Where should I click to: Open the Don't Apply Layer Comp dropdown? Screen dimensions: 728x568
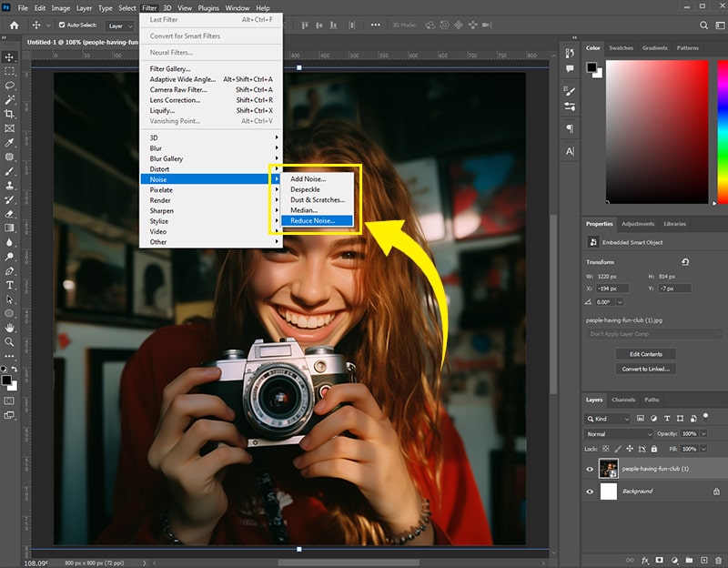pyautogui.click(x=654, y=334)
